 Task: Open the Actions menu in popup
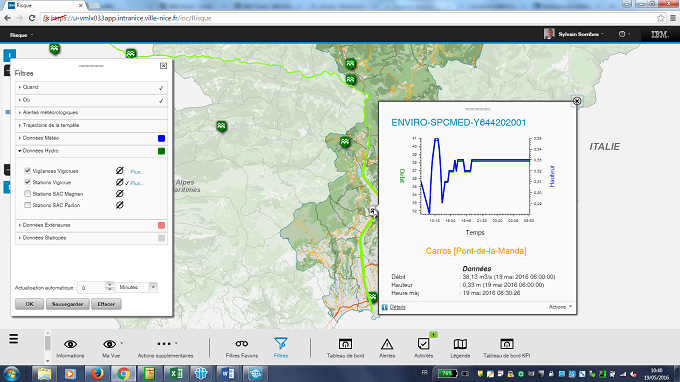(560, 307)
